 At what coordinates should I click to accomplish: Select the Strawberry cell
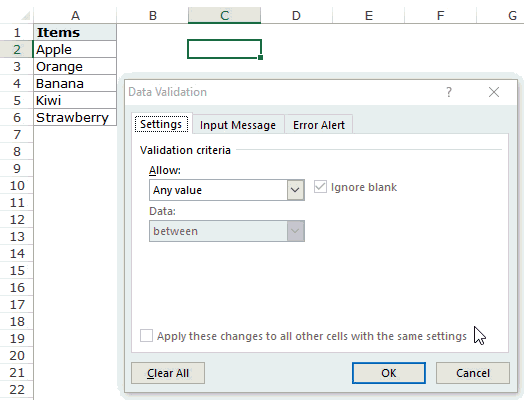point(75,117)
